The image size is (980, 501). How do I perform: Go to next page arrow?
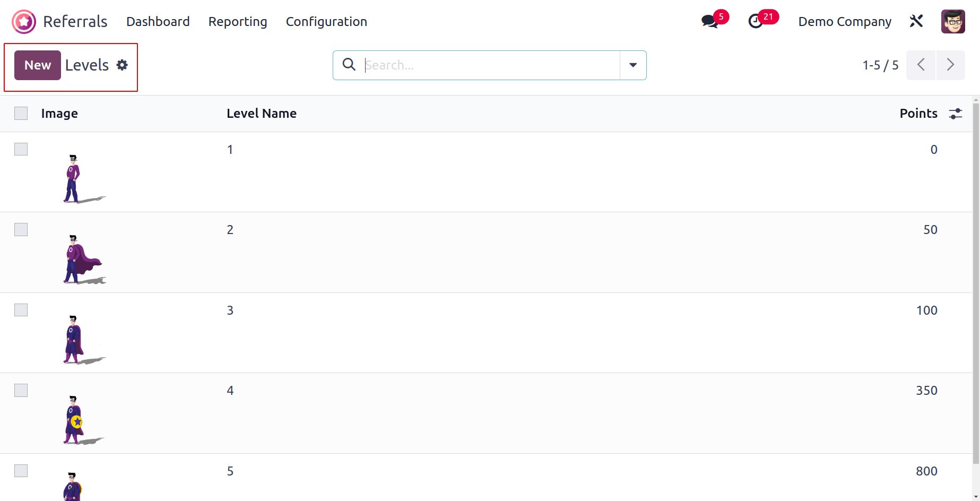pyautogui.click(x=950, y=65)
